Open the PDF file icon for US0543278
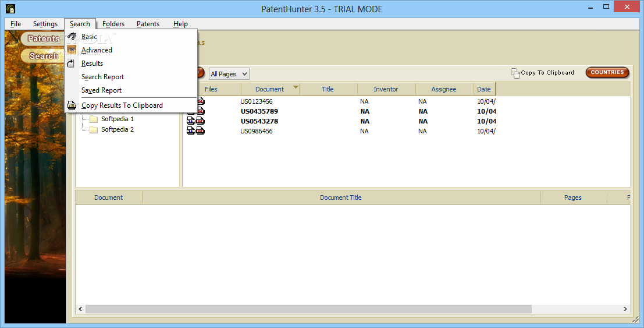The image size is (644, 328). coord(201,121)
